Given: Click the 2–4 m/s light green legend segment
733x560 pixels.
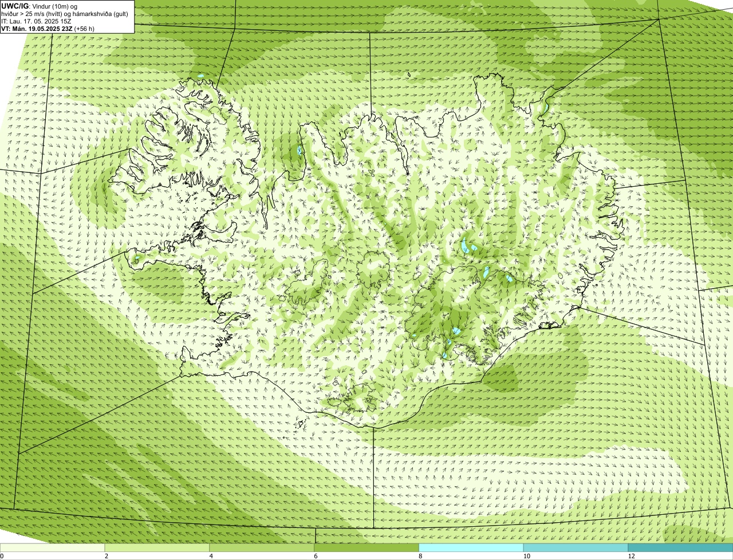Looking at the screenshot, I should point(157,547).
